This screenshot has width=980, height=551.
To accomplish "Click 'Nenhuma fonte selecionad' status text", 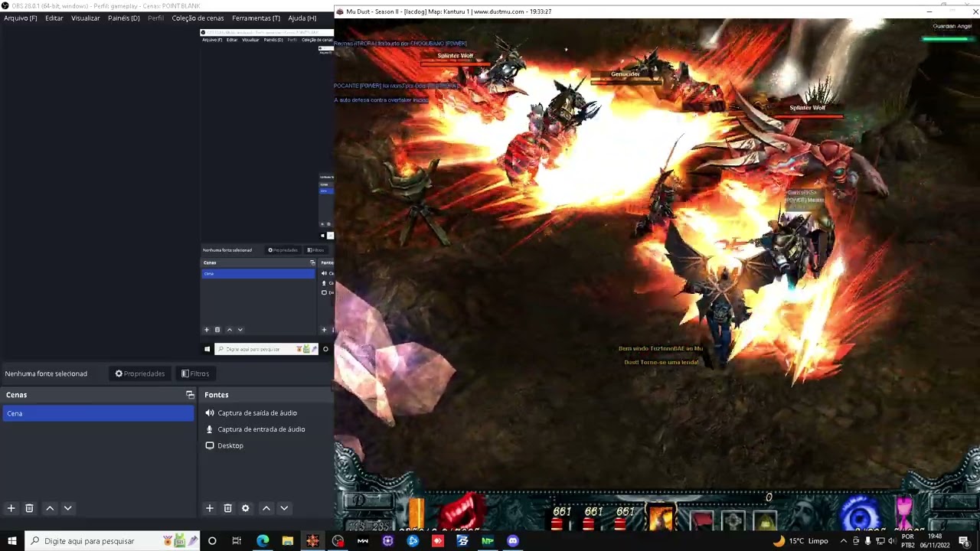I will point(46,373).
